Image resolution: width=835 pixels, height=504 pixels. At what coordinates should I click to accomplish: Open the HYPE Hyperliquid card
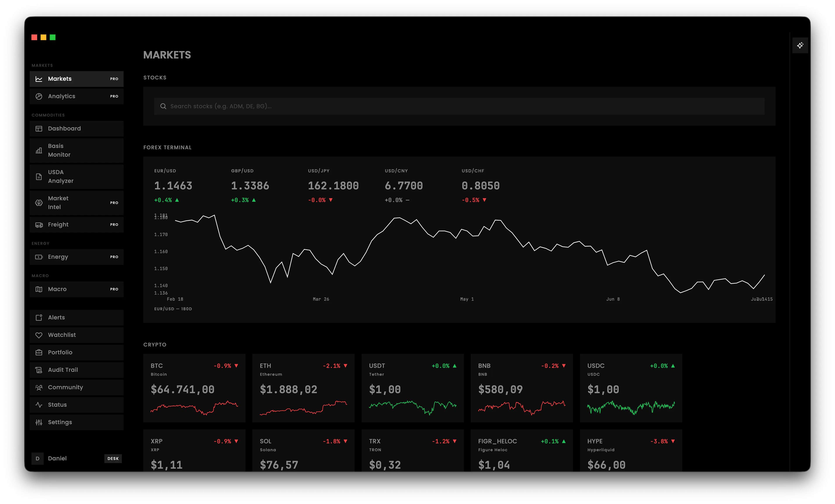click(631, 451)
